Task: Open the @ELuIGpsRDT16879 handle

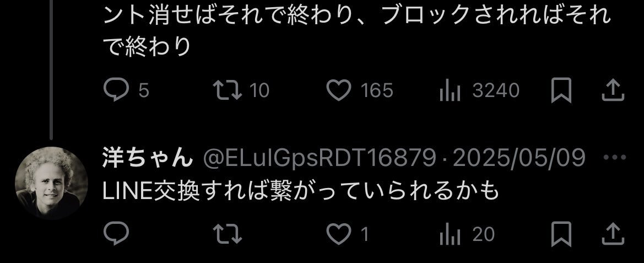Action: (320, 158)
